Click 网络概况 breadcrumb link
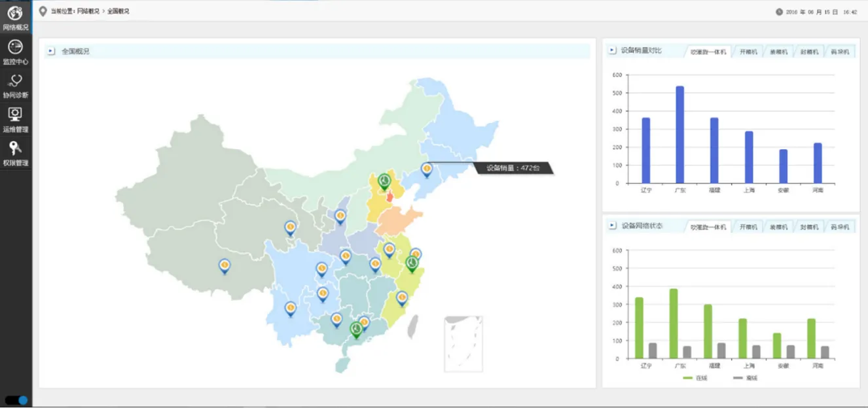Viewport: 868px width, 408px height. point(88,12)
